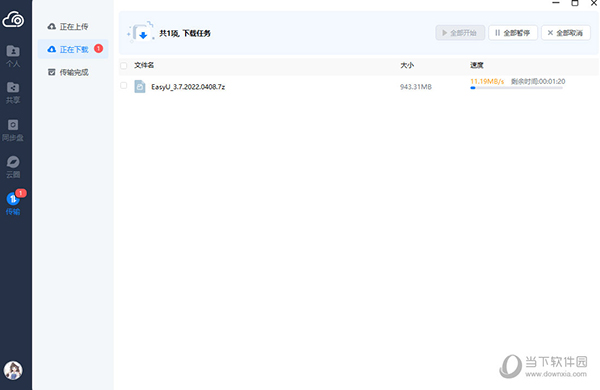
Task: Click the EasyU_3.7.2022.0408.7z file icon
Action: click(140, 86)
